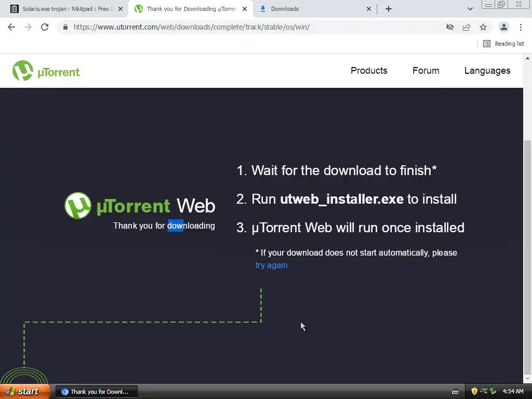Click the network connection tray icon
The height and width of the screenshot is (399, 532).
[484, 391]
